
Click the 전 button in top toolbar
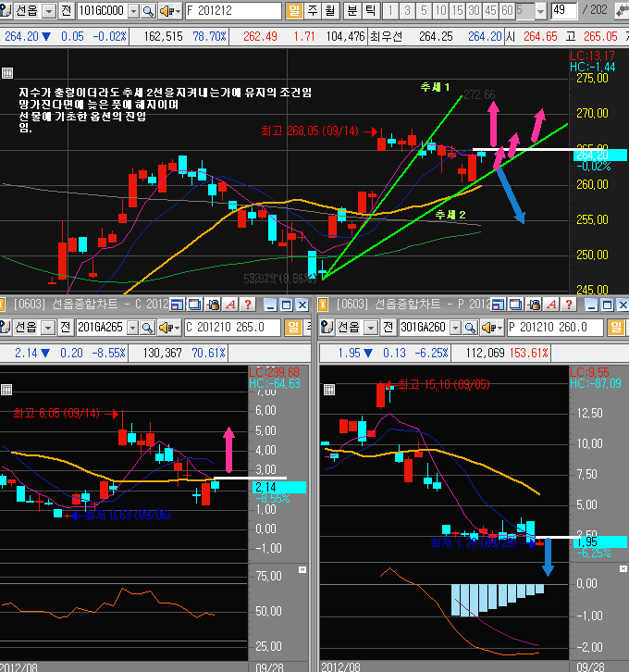click(65, 11)
